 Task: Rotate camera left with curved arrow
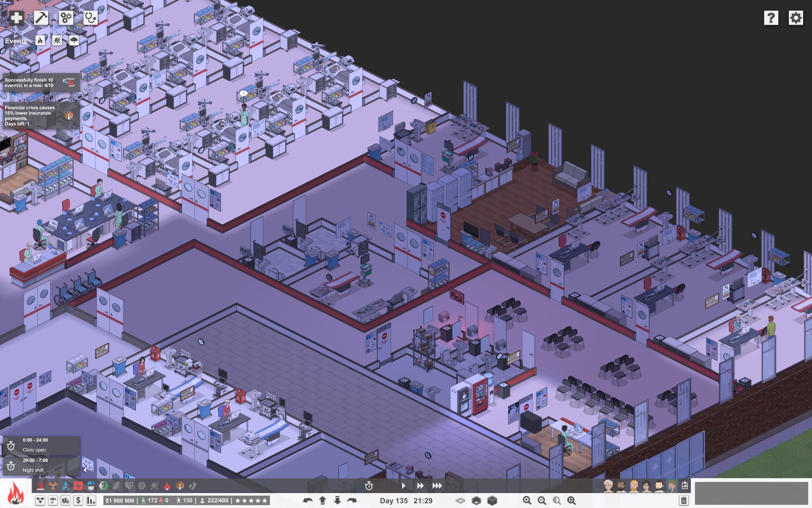(308, 500)
